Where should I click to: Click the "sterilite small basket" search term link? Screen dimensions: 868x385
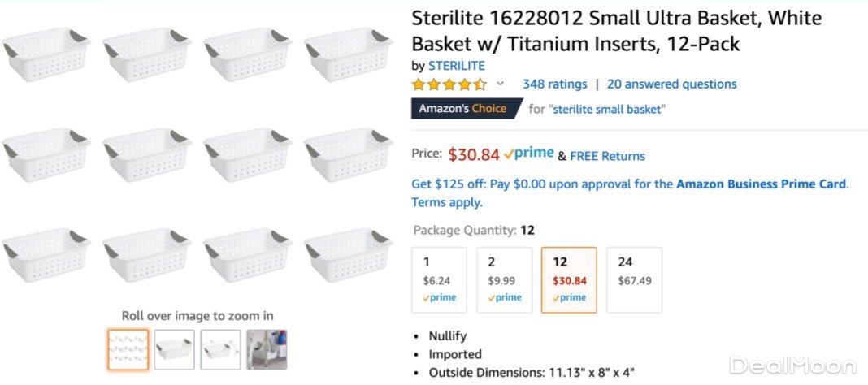pos(608,109)
